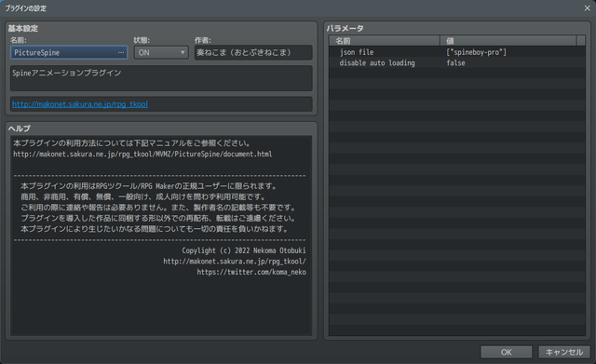Click help footer URL rpg_tkool/ above twitter

coord(235,262)
